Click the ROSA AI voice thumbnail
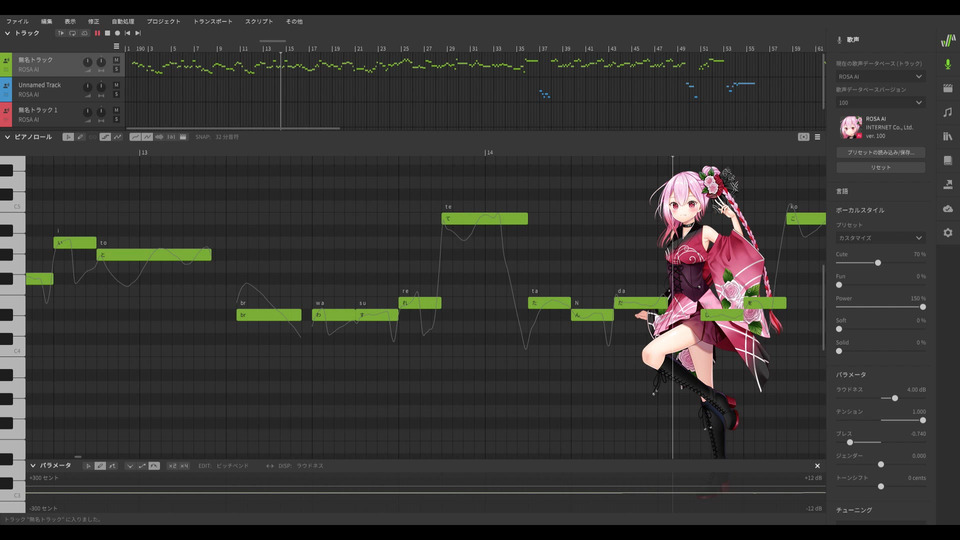The height and width of the screenshot is (540, 960). click(850, 127)
